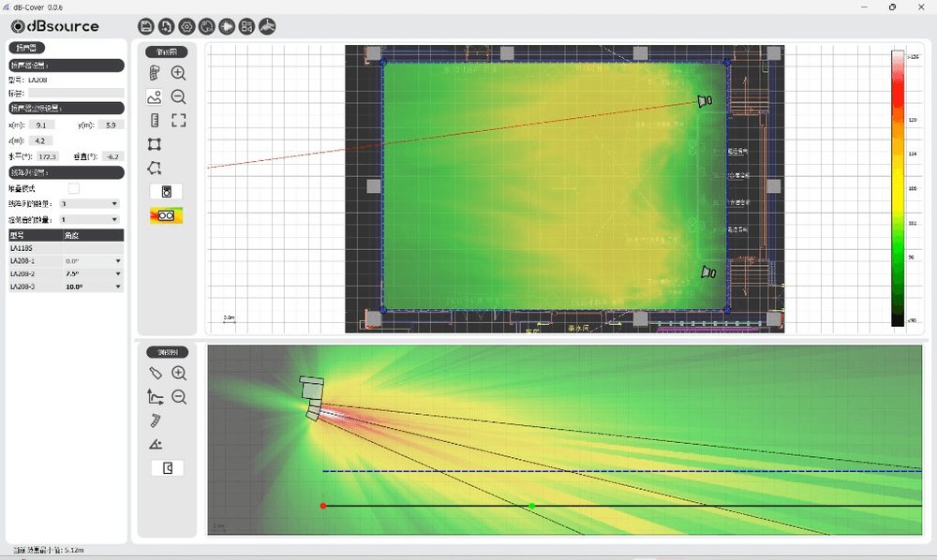Expand the LA208-2 angle dropdown at 7.5°
Image resolution: width=937 pixels, height=560 pixels.
93,274
